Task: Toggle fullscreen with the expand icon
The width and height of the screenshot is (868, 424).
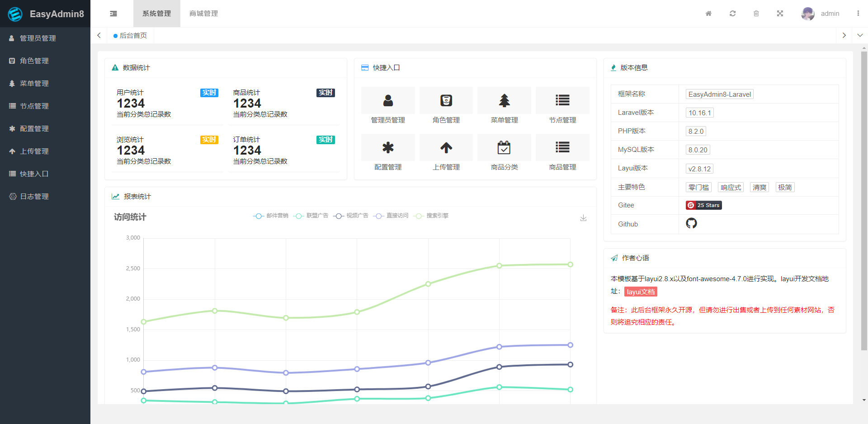Action: [780, 14]
